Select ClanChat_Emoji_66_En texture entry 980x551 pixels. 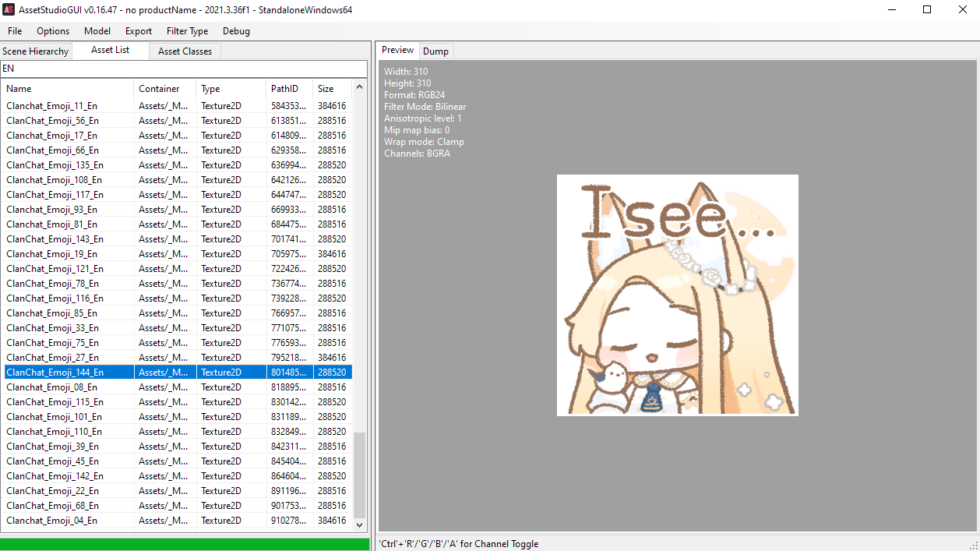pos(178,150)
